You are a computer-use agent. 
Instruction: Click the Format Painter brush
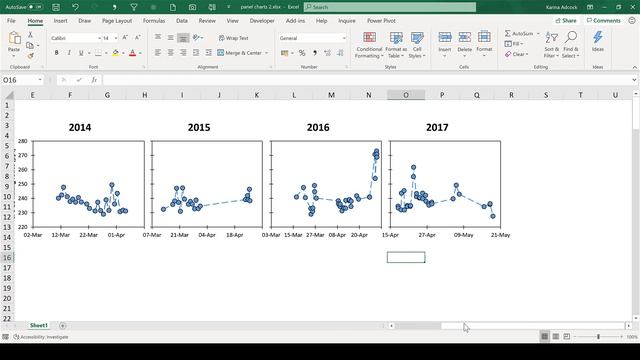30,56
